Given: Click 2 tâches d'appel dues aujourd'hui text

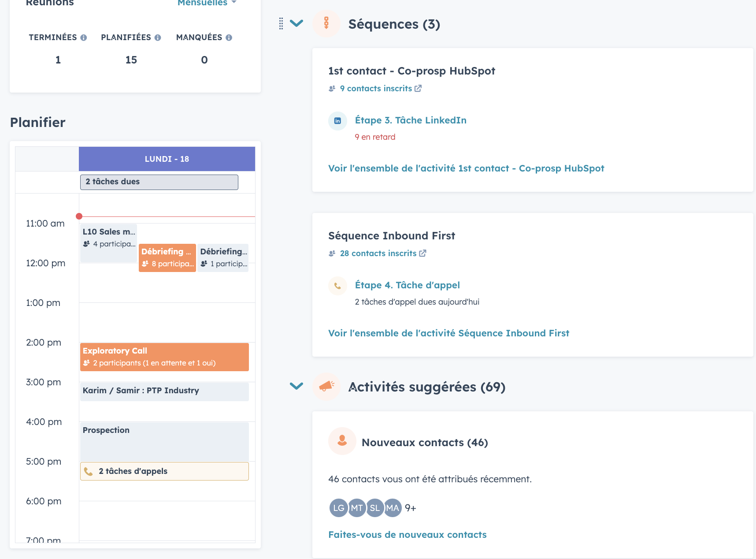Looking at the screenshot, I should click(x=417, y=302).
